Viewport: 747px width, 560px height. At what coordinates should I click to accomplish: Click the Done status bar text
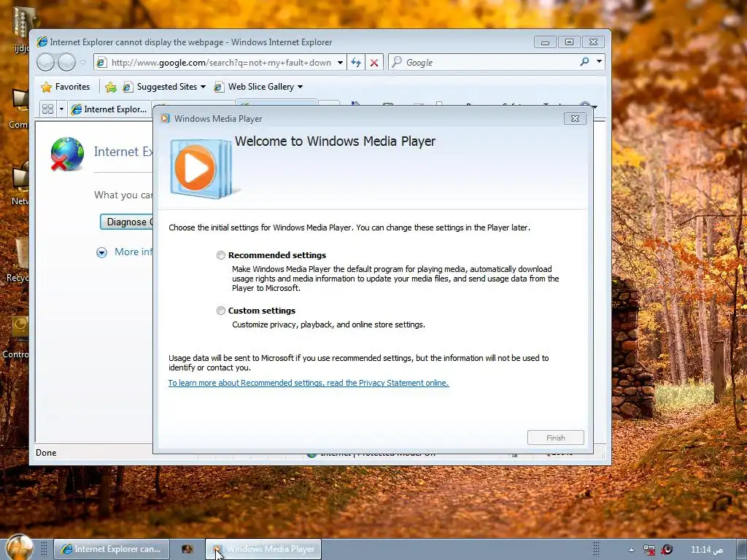46,453
